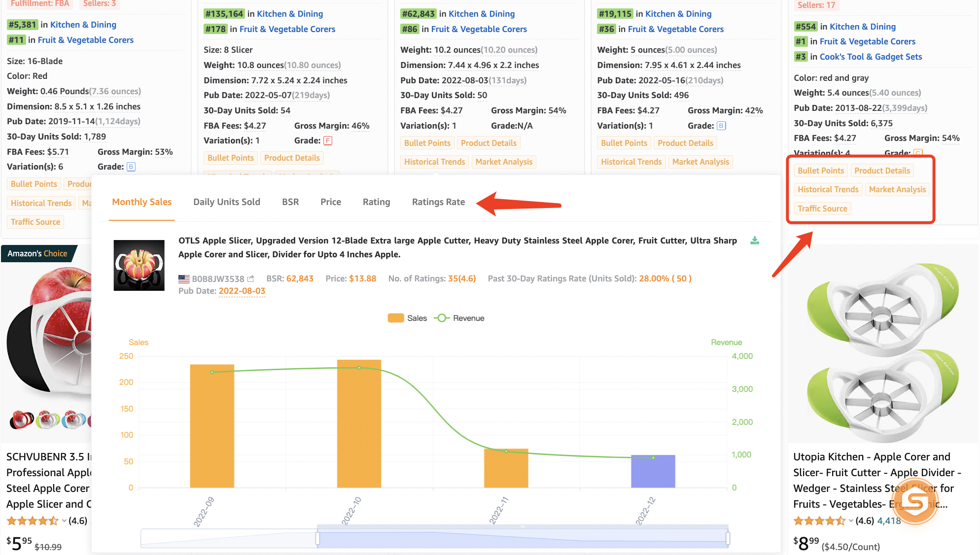The width and height of the screenshot is (980, 555).
Task: Open Kitchen & Dining link next to #19,115
Action: tap(678, 14)
